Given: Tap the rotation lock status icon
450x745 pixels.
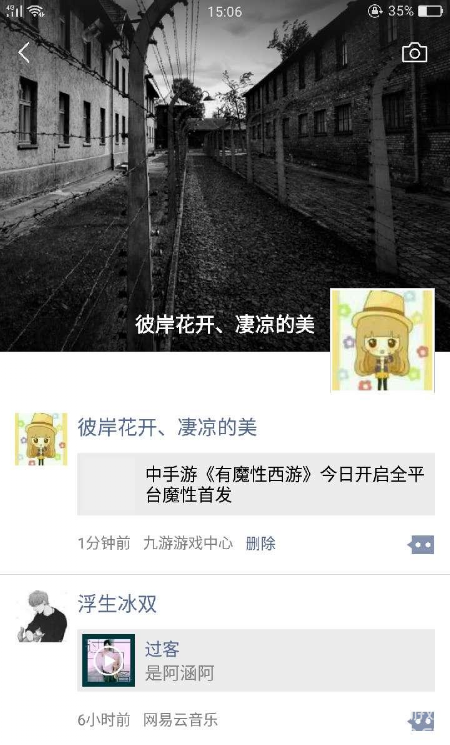Looking at the screenshot, I should [375, 11].
